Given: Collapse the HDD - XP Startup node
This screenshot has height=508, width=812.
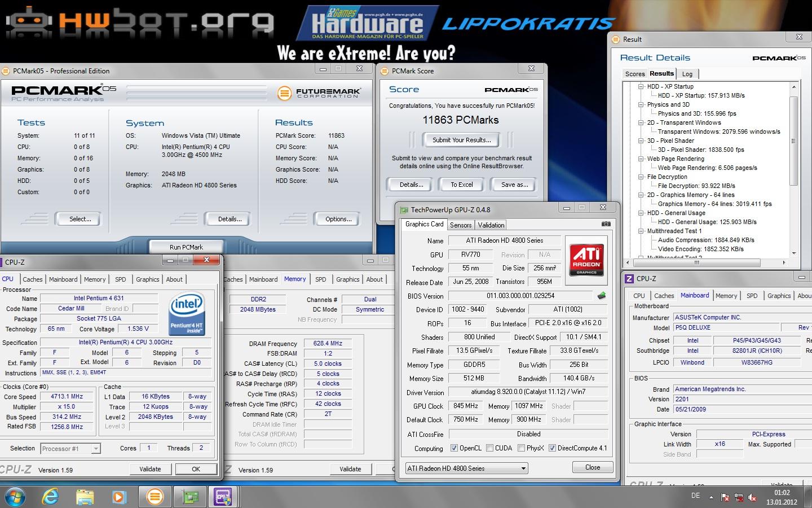Looking at the screenshot, I should 641,86.
